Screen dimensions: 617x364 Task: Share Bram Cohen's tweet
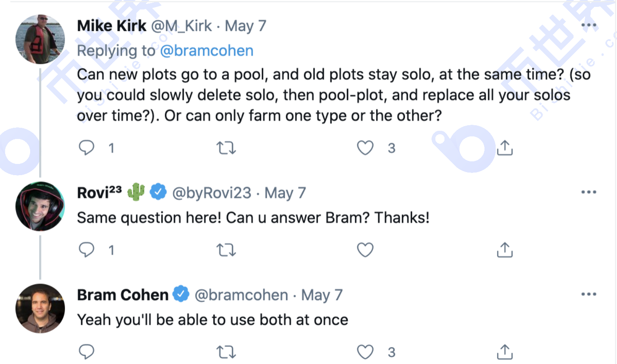tap(505, 352)
